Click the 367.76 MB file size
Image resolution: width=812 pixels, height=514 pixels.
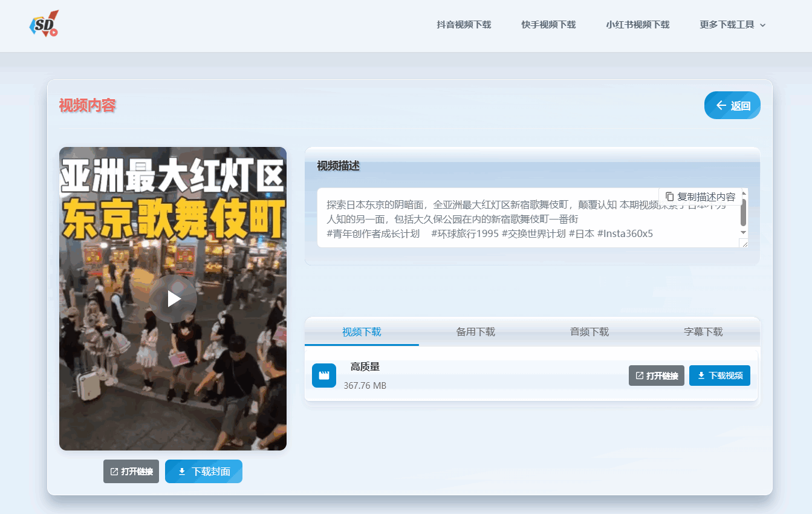(365, 385)
